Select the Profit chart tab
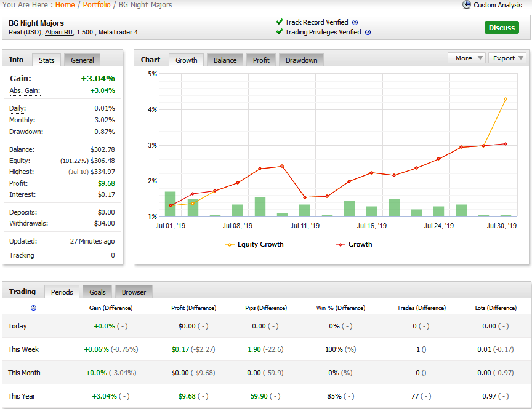 [x=261, y=60]
